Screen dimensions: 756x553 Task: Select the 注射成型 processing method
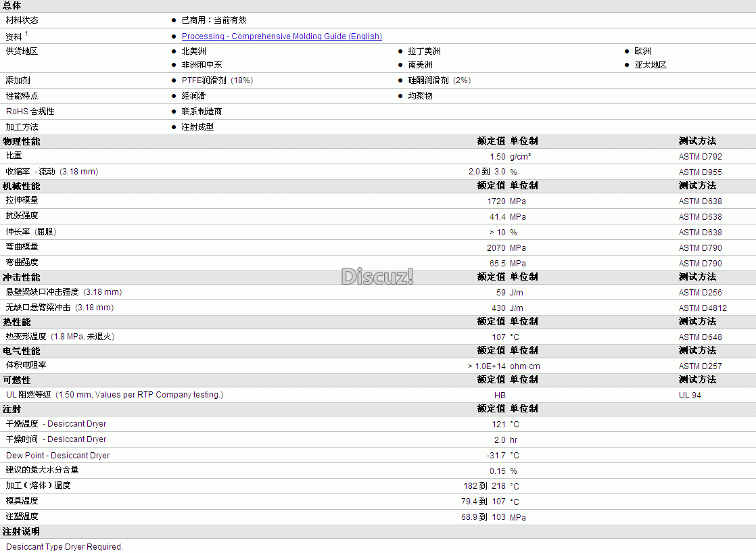[197, 127]
